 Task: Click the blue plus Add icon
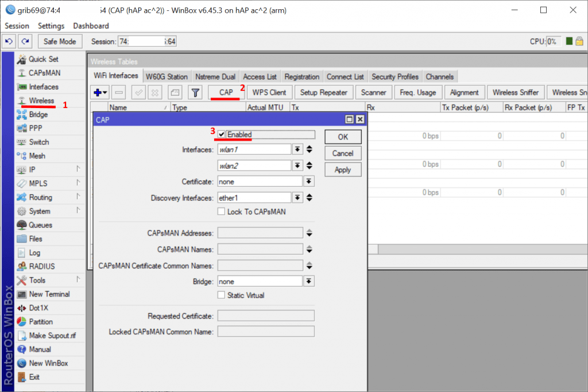tap(98, 93)
